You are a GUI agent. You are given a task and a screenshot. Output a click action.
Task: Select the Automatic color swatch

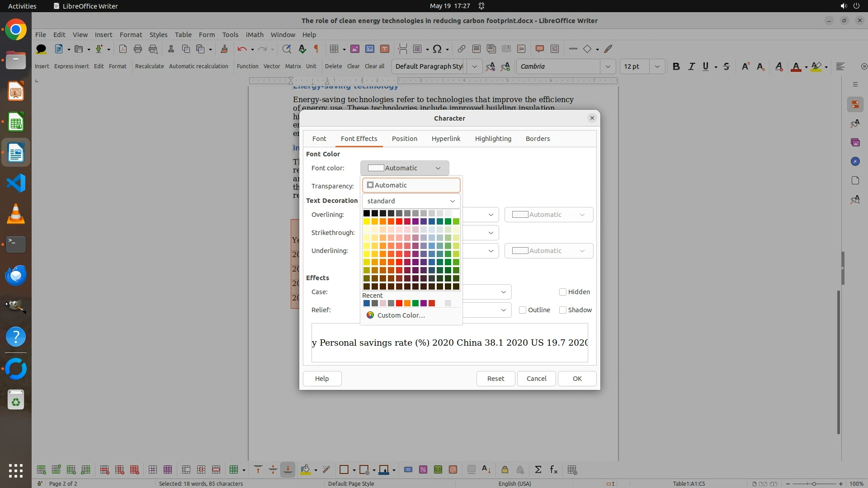click(411, 185)
